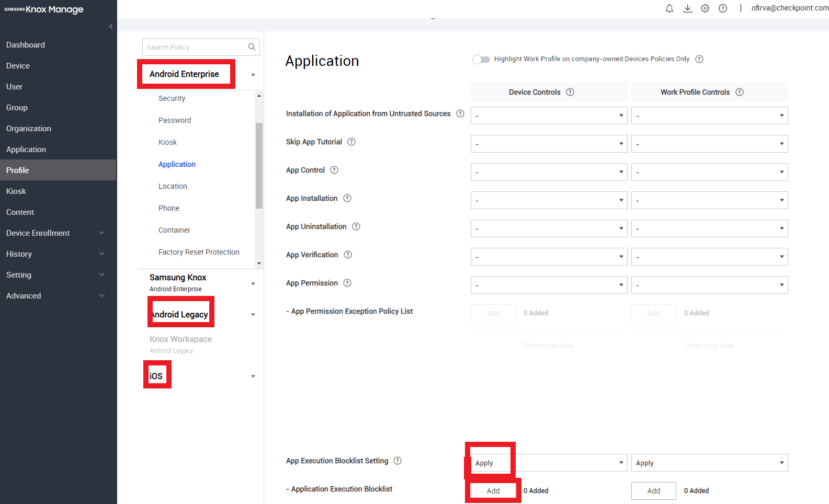
Task: Show help for Highlight Work Profile option
Action: pos(699,59)
